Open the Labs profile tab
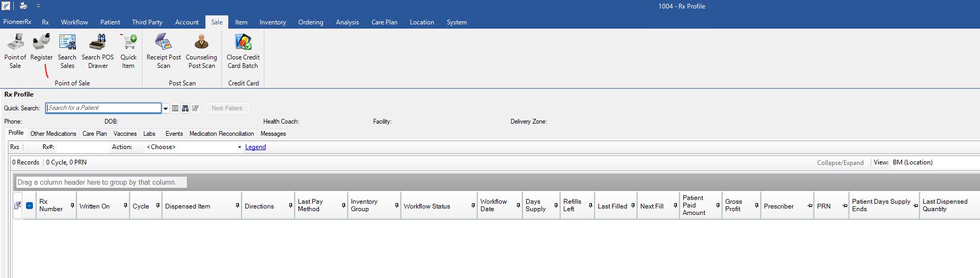Image resolution: width=980 pixels, height=278 pixels. (x=149, y=134)
